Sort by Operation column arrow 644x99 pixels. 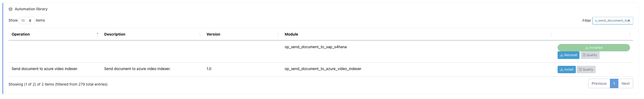[x=98, y=34]
